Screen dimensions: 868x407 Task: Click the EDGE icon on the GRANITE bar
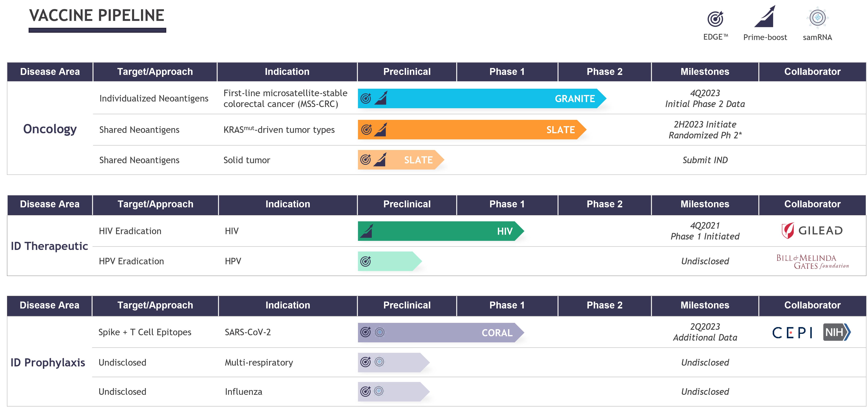coord(366,98)
